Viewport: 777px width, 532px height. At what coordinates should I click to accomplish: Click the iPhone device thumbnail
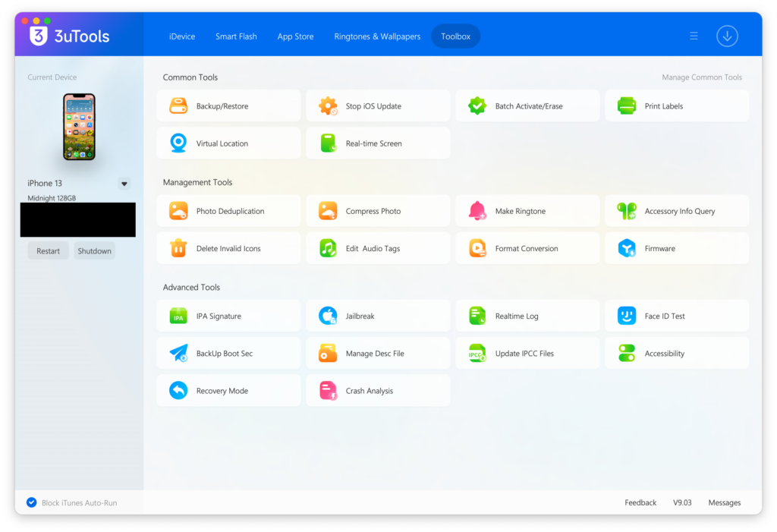[79, 127]
